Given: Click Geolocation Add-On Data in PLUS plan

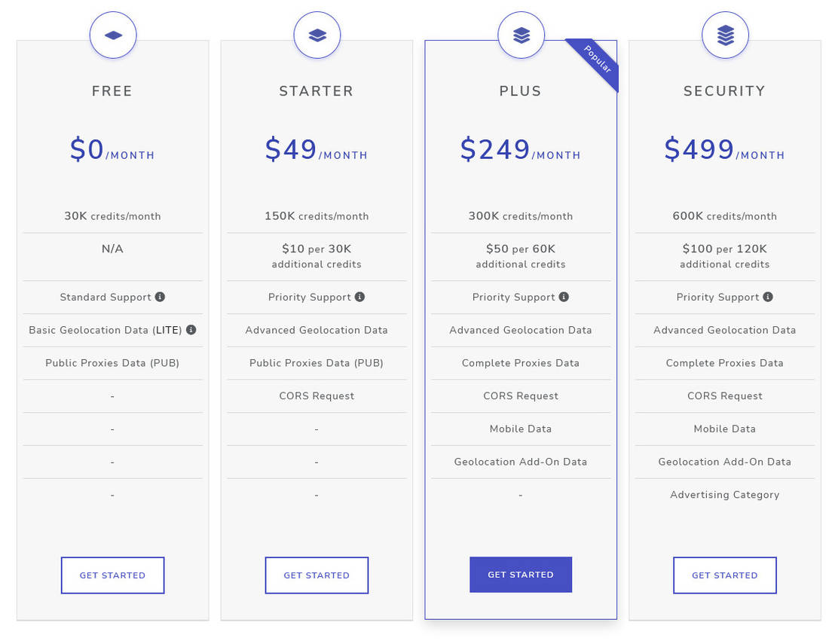Looking at the screenshot, I should tap(521, 462).
